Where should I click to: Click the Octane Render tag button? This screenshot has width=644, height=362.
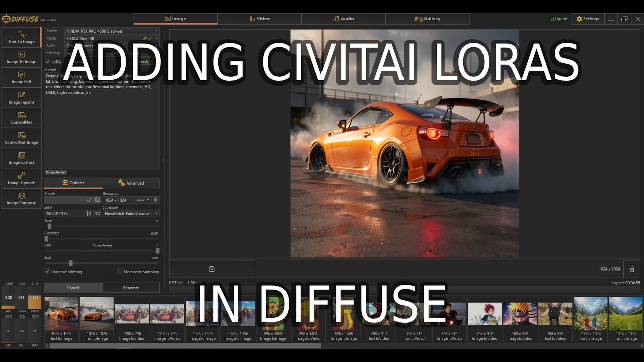[x=56, y=172]
